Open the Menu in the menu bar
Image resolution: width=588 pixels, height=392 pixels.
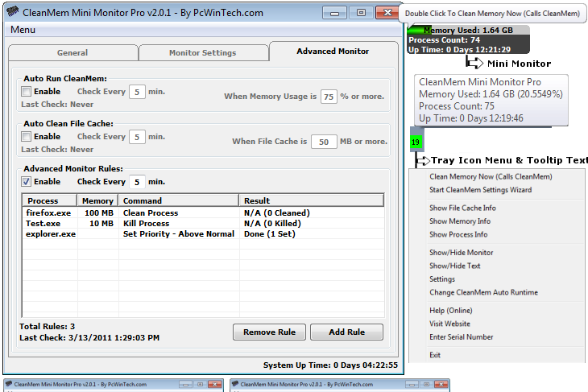23,30
